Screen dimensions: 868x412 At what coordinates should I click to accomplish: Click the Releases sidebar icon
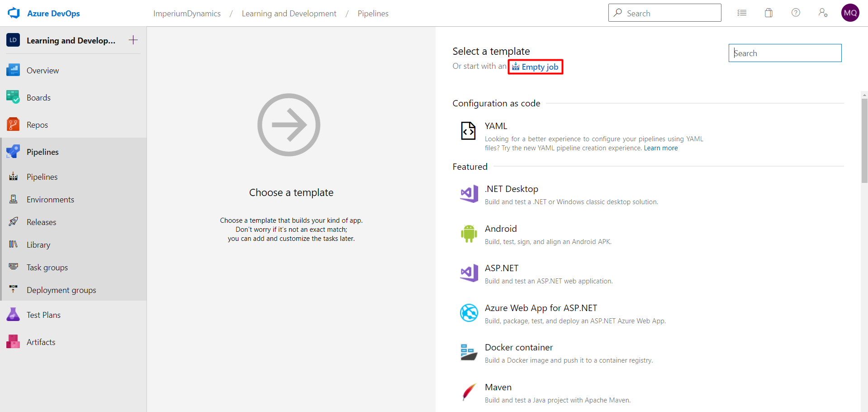coord(13,221)
